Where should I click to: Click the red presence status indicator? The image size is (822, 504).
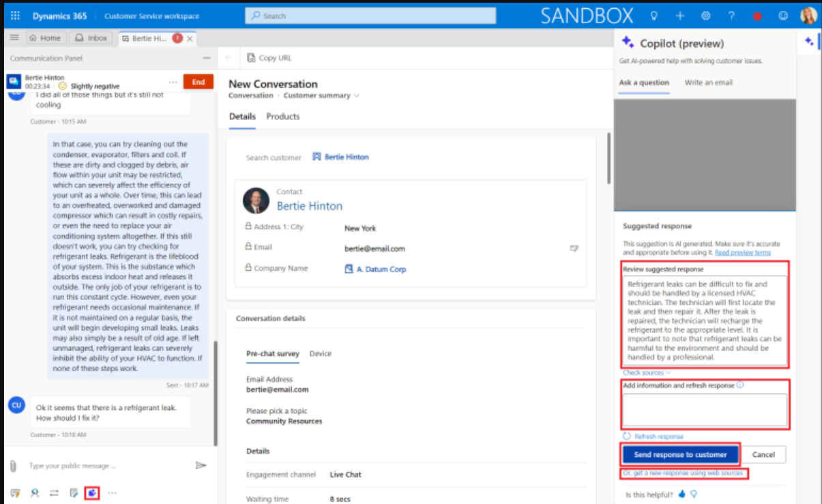tap(757, 16)
